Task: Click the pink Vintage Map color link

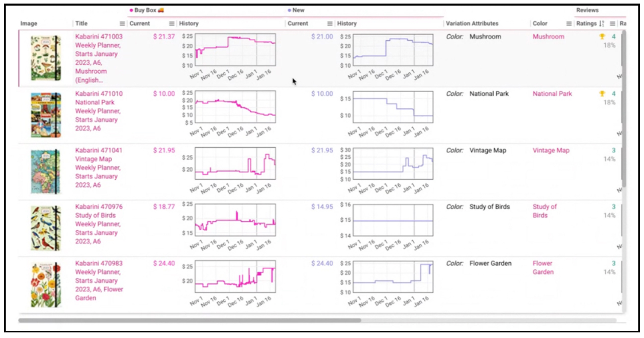Action: pos(551,151)
